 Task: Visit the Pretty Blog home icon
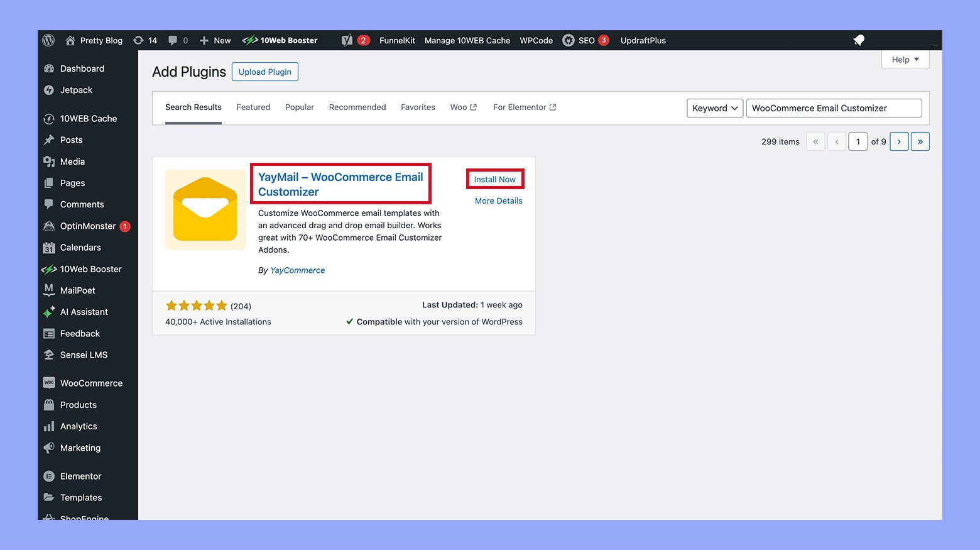tap(70, 40)
